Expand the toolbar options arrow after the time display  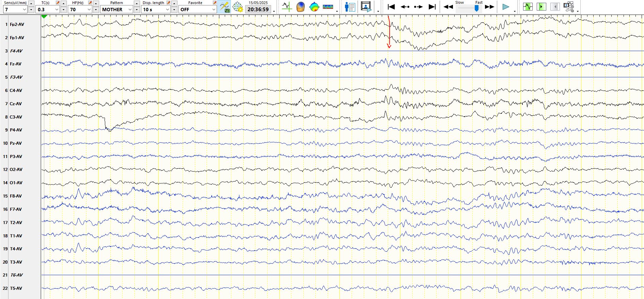click(274, 11)
